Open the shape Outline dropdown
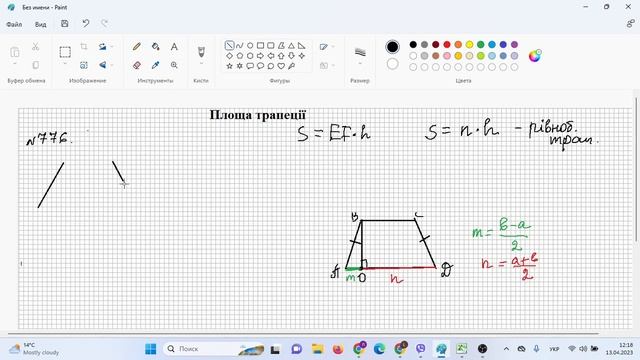The image size is (640, 360). pyautogui.click(x=328, y=47)
